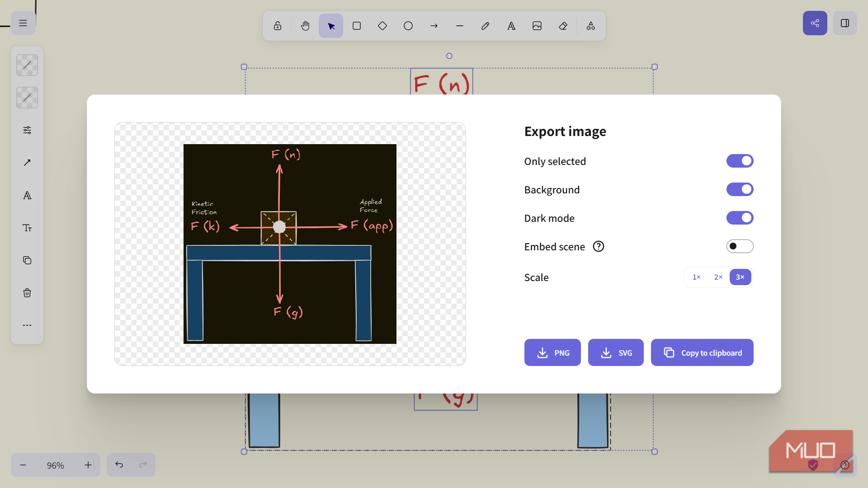Open the three-dots more options

(x=27, y=325)
